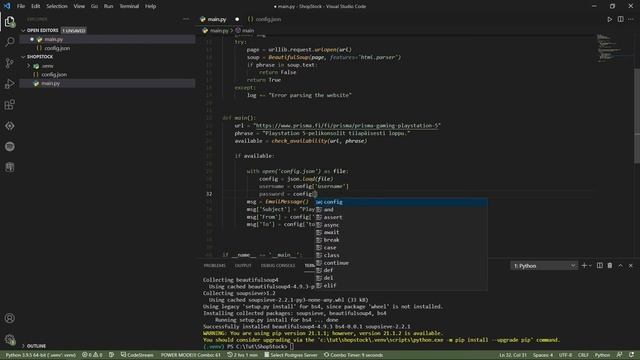Choose 'await' autocomplete suggestion
The width and height of the screenshot is (640, 360).
tap(401, 232)
